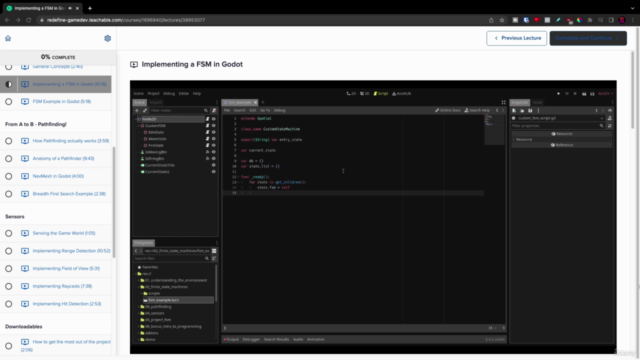The image size is (640, 360).
Task: Click the Godot play project button
Action: click(558, 94)
